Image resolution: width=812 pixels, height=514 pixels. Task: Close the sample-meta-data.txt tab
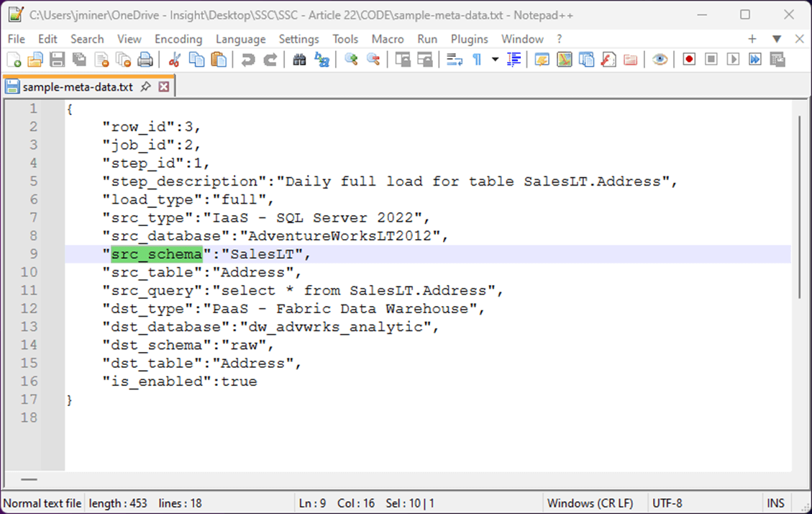click(x=164, y=86)
